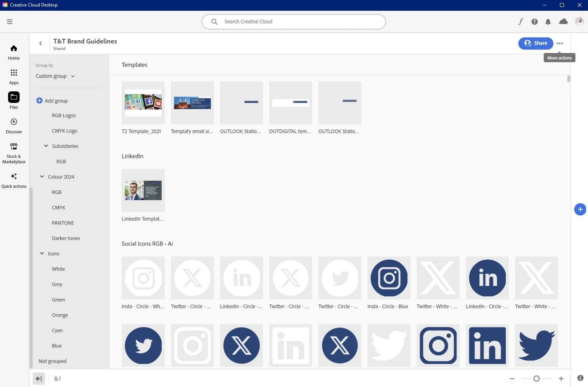
Task: Open Templafy email signature thumbnail
Action: coord(192,103)
